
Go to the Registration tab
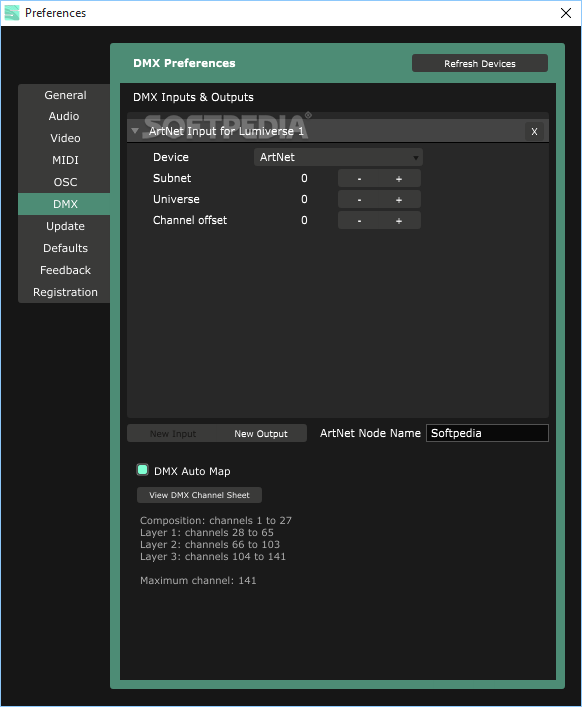click(x=65, y=292)
